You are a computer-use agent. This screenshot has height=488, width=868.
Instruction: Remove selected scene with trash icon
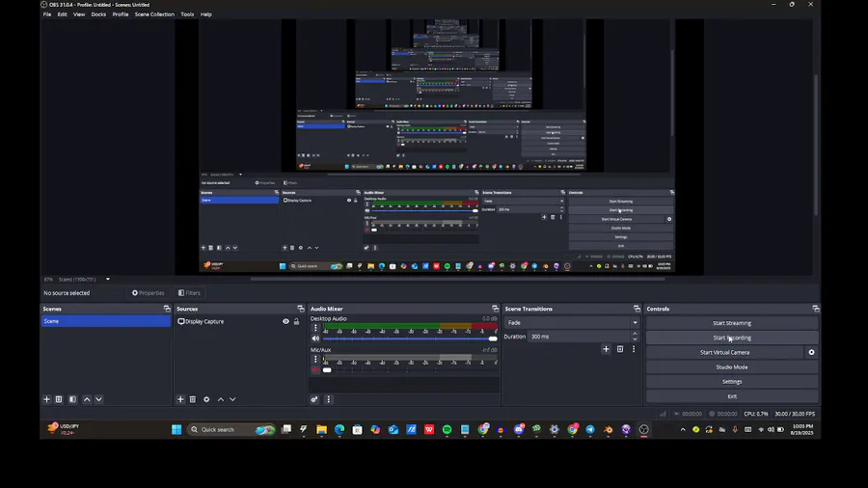point(59,399)
